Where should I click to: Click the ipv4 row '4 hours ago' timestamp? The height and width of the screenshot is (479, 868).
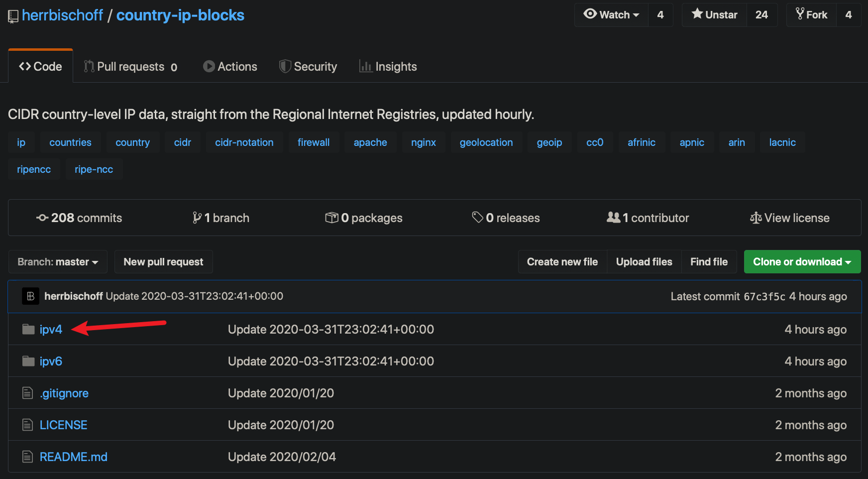click(x=816, y=329)
